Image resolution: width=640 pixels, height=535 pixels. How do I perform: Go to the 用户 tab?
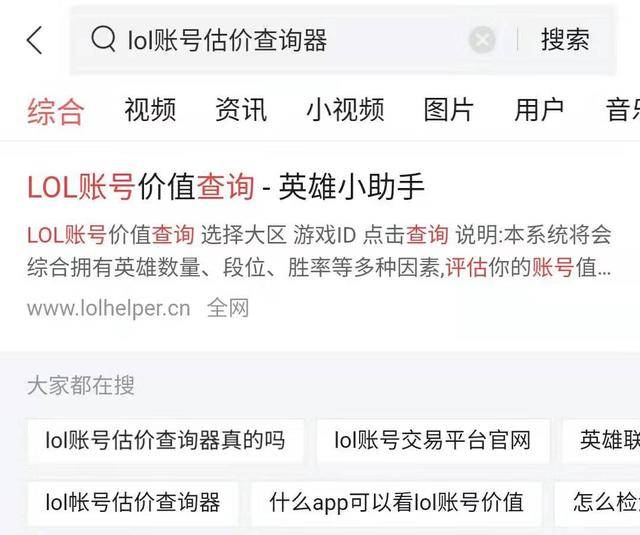(539, 110)
